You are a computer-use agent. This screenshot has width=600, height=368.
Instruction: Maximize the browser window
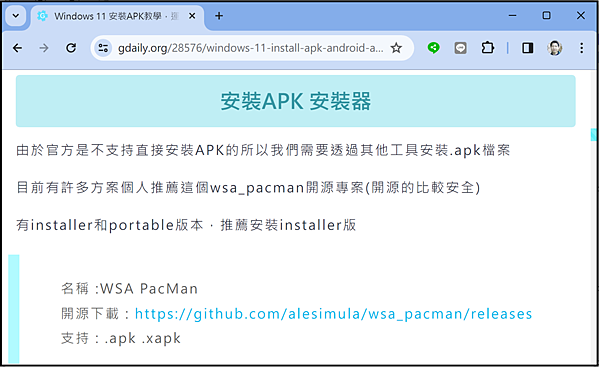[546, 16]
